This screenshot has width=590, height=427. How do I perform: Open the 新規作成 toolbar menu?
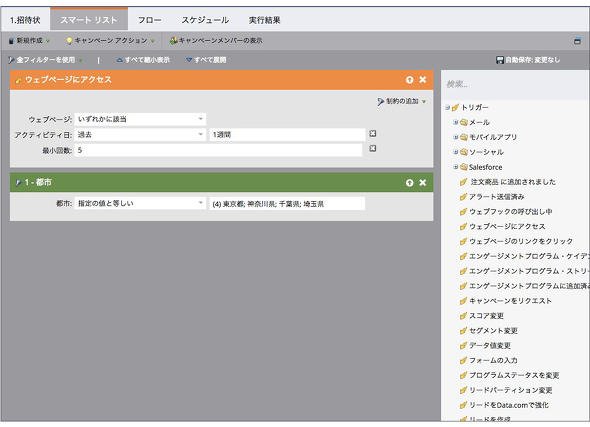point(29,41)
